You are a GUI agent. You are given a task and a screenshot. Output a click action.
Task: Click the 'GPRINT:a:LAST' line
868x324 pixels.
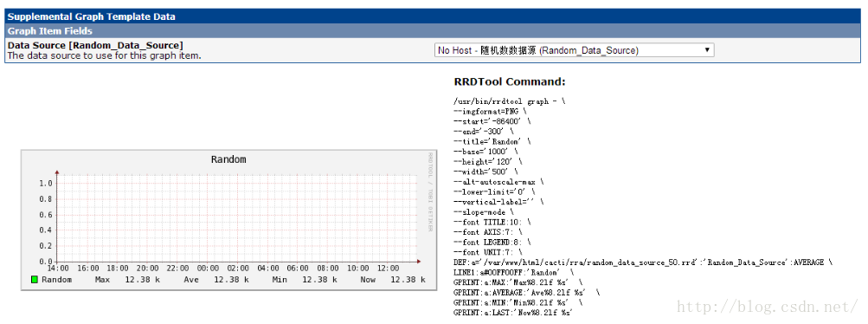coord(514,313)
